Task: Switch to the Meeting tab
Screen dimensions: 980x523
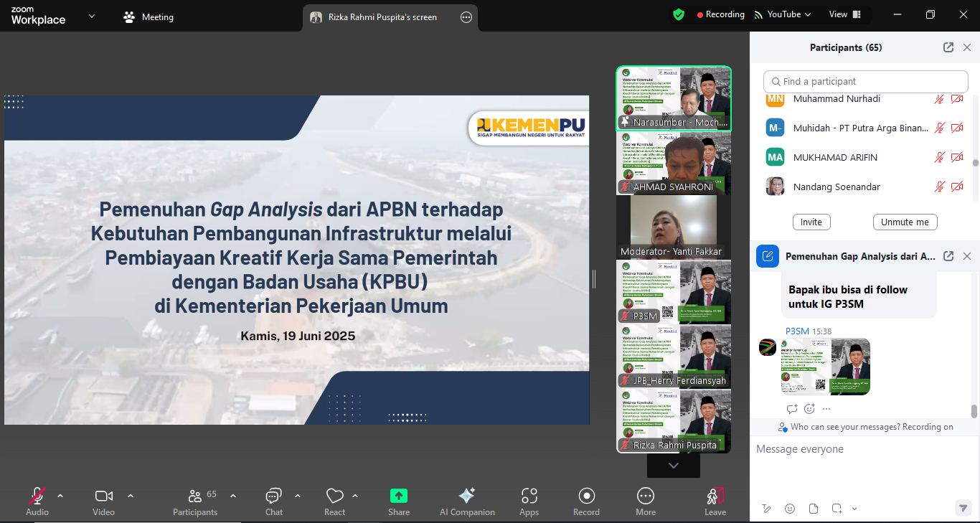Action: point(149,17)
